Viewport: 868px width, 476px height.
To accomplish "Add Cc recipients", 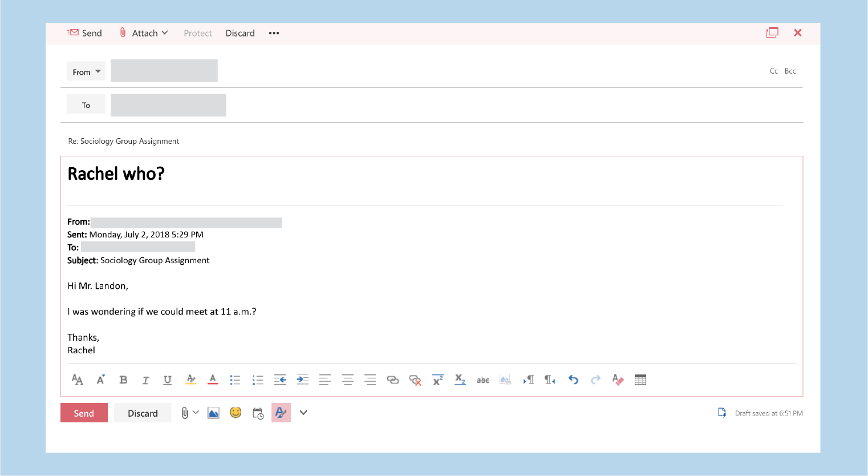I will coord(773,71).
